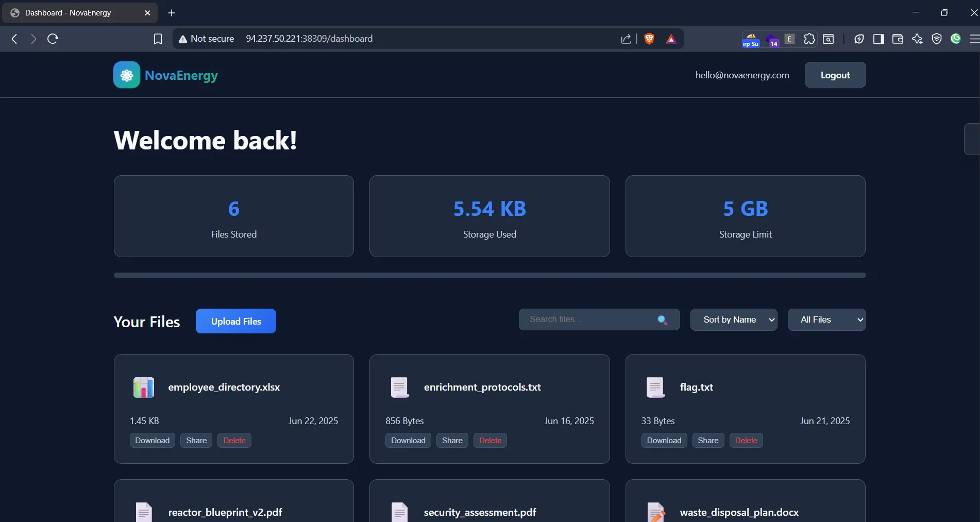Delete enrichment_protocols.txt
This screenshot has width=980, height=522.
point(490,441)
